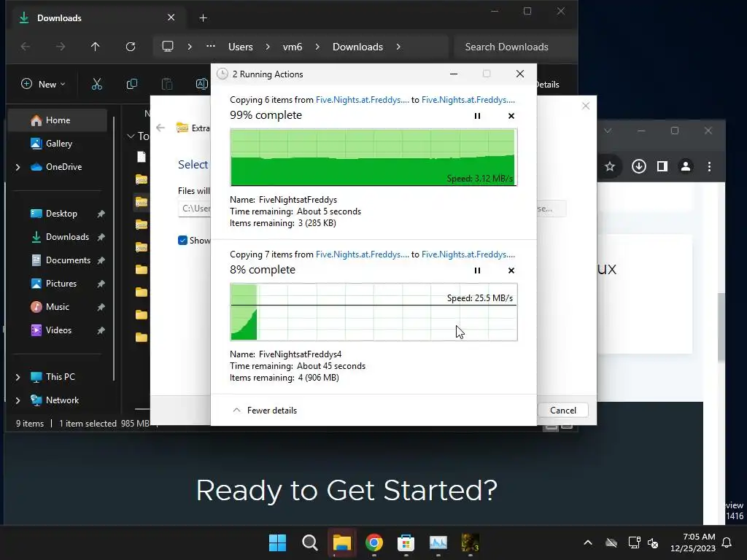Expand the OneDrive tree node

pyautogui.click(x=18, y=167)
